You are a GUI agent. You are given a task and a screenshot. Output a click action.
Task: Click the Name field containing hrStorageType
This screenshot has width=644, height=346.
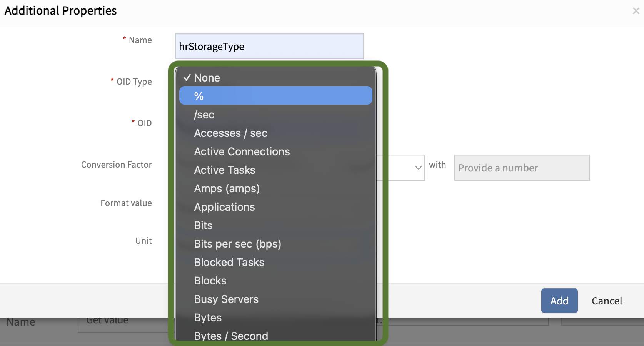(269, 47)
